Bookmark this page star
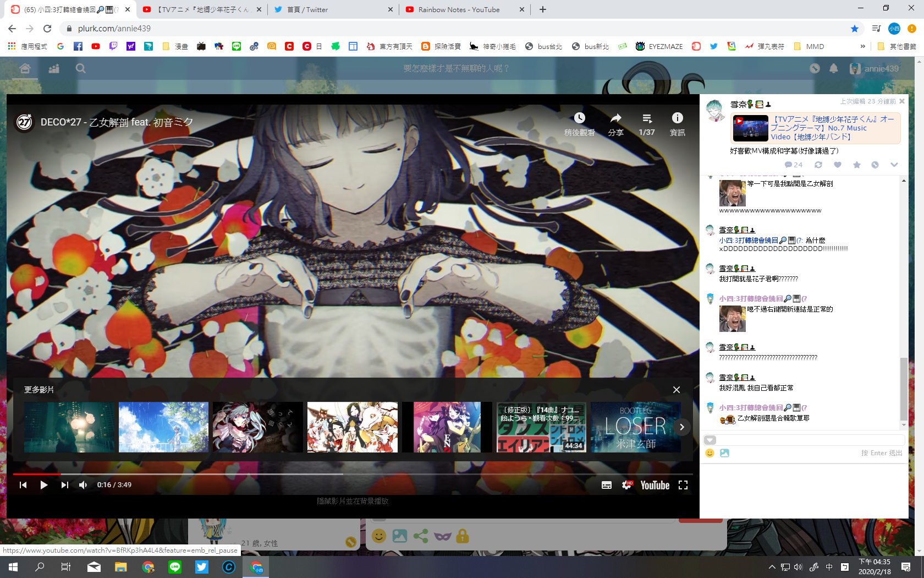The width and height of the screenshot is (924, 578). coord(855,29)
